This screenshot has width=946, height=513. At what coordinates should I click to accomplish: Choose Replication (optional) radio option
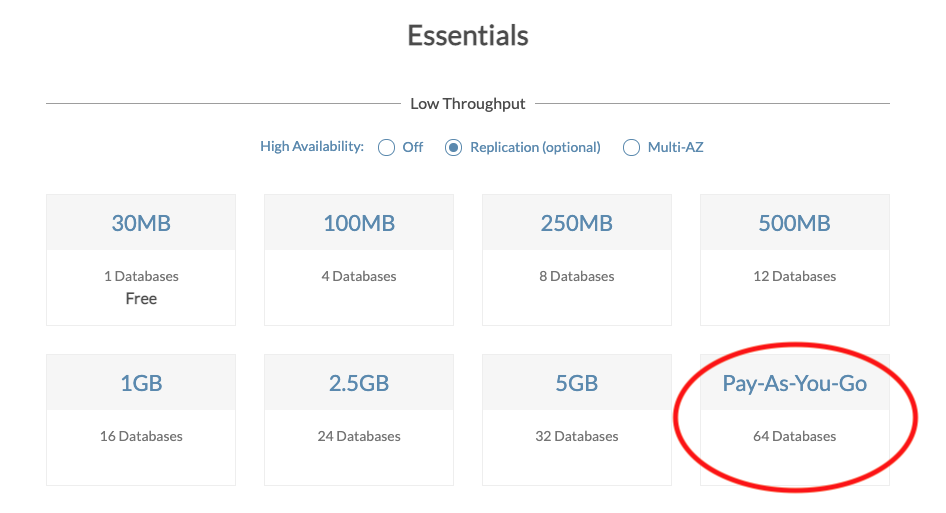click(454, 148)
